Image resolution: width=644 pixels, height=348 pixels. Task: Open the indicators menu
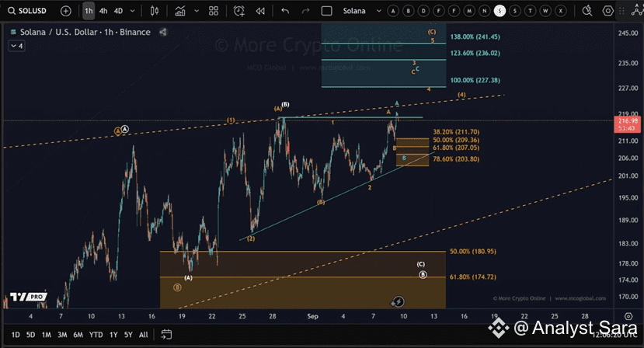point(180,11)
